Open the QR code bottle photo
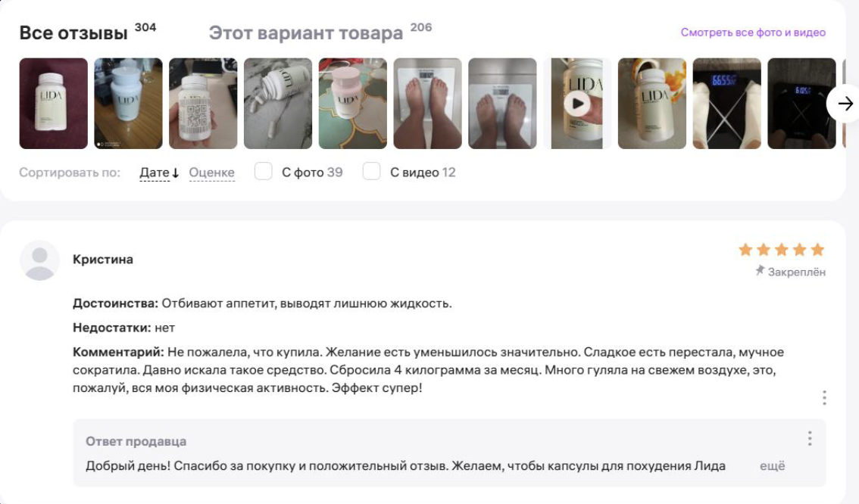The width and height of the screenshot is (859, 504). tap(203, 104)
